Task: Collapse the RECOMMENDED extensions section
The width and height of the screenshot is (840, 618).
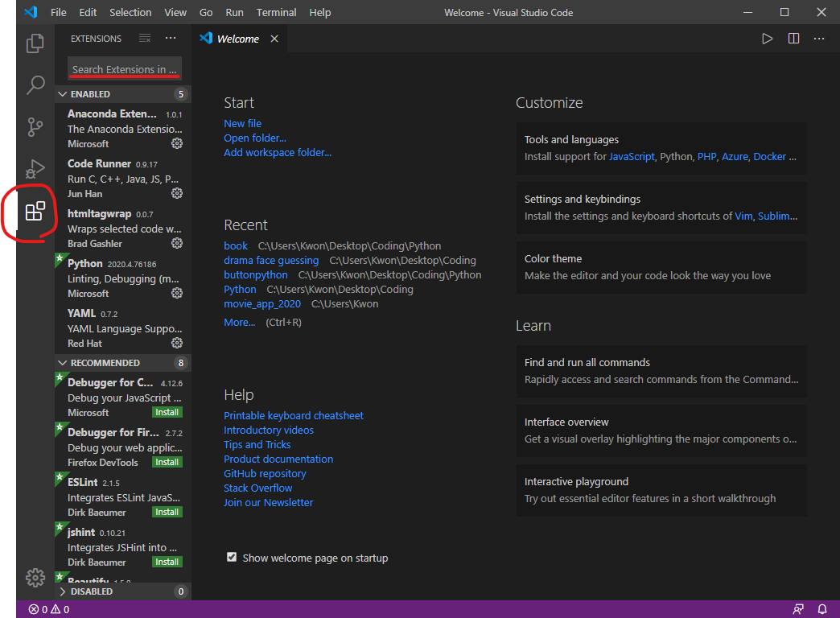Action: [123, 363]
